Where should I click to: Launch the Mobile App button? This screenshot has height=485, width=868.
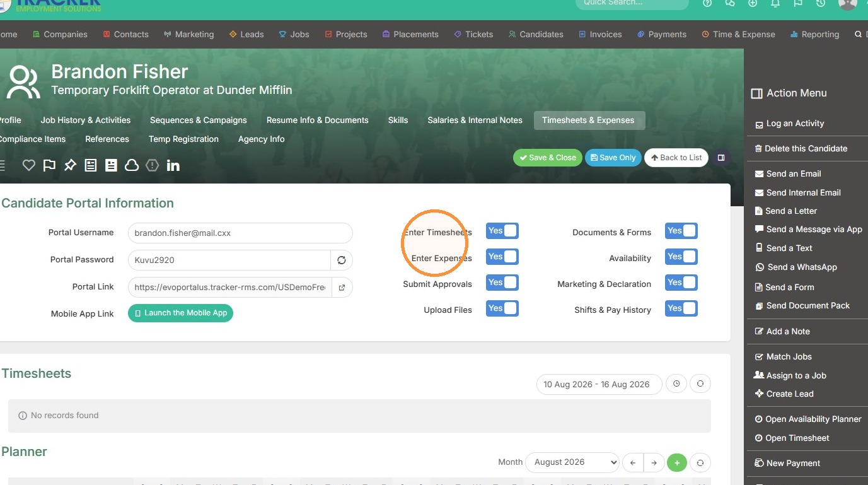tap(180, 313)
